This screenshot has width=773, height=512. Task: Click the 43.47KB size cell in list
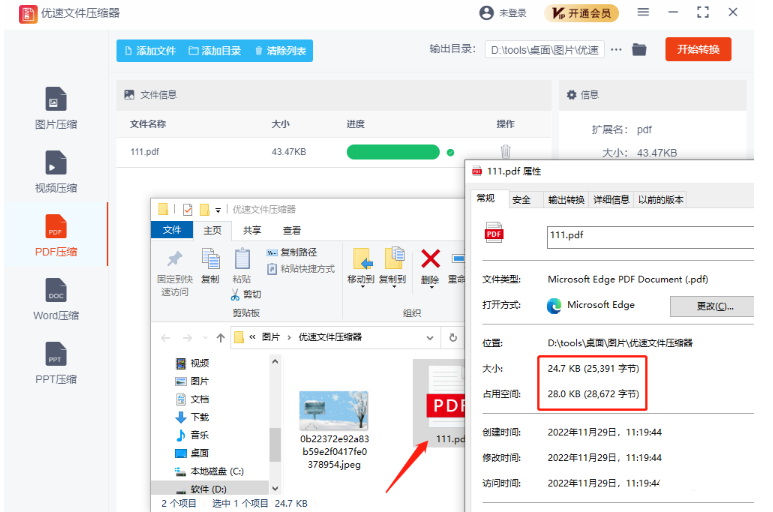[x=289, y=152]
